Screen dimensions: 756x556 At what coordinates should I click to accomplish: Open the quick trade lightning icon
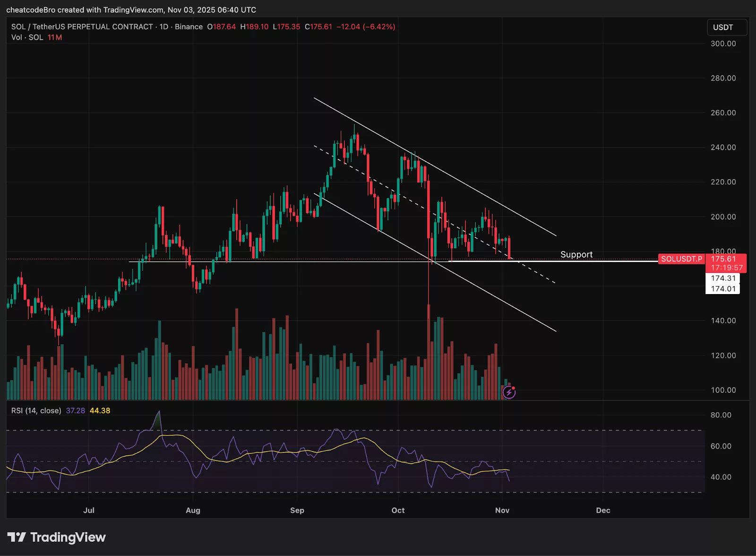[509, 392]
